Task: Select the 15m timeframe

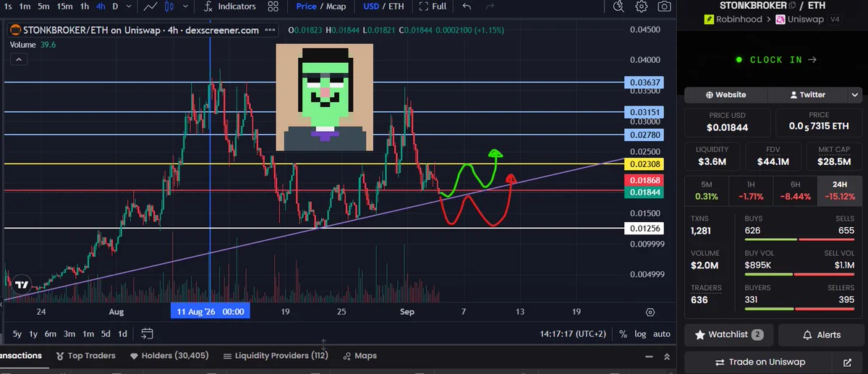Action: [64, 7]
